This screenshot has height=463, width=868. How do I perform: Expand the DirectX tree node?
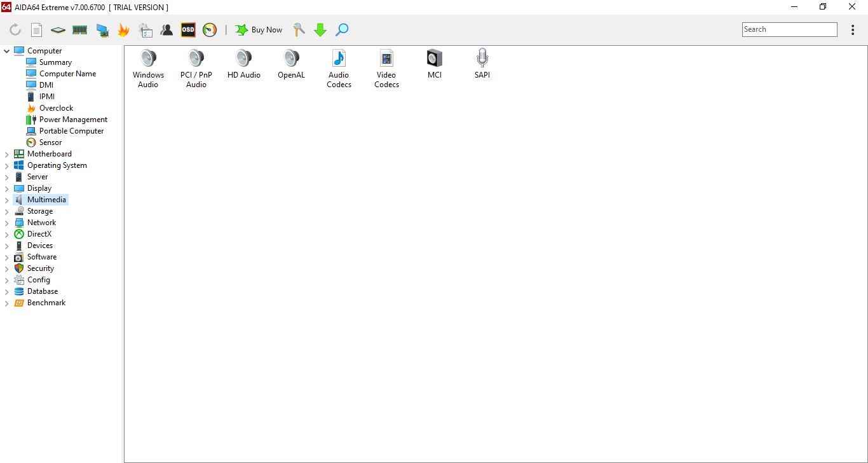pyautogui.click(x=7, y=234)
